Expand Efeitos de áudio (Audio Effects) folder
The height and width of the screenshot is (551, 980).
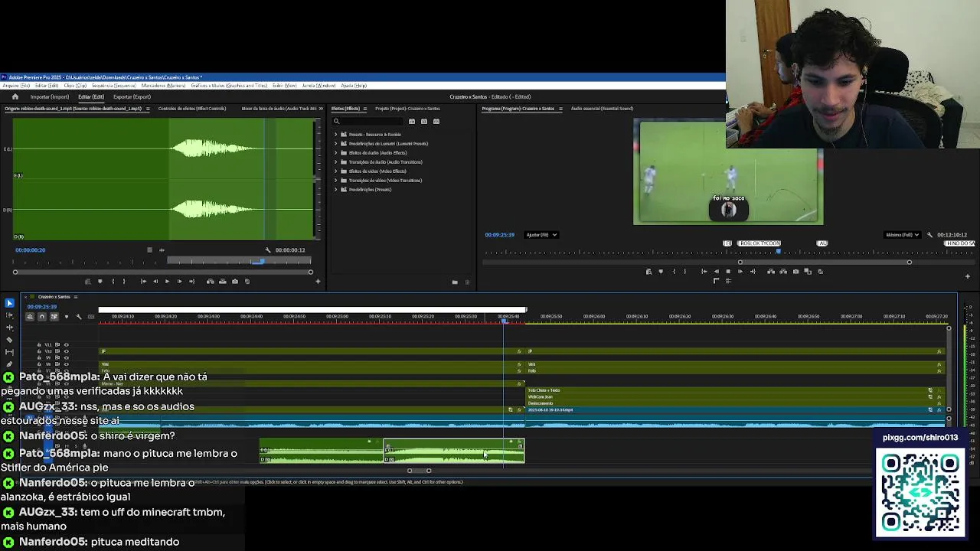[335, 153]
